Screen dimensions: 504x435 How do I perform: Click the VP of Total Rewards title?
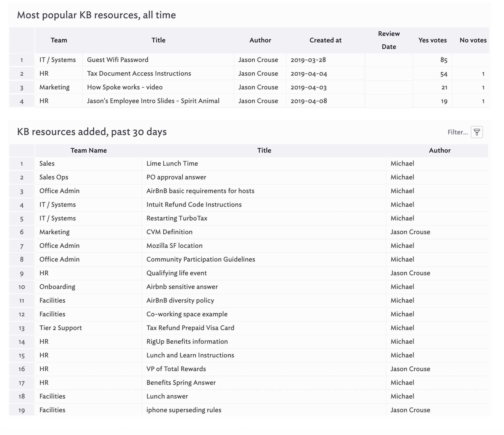tap(176, 369)
